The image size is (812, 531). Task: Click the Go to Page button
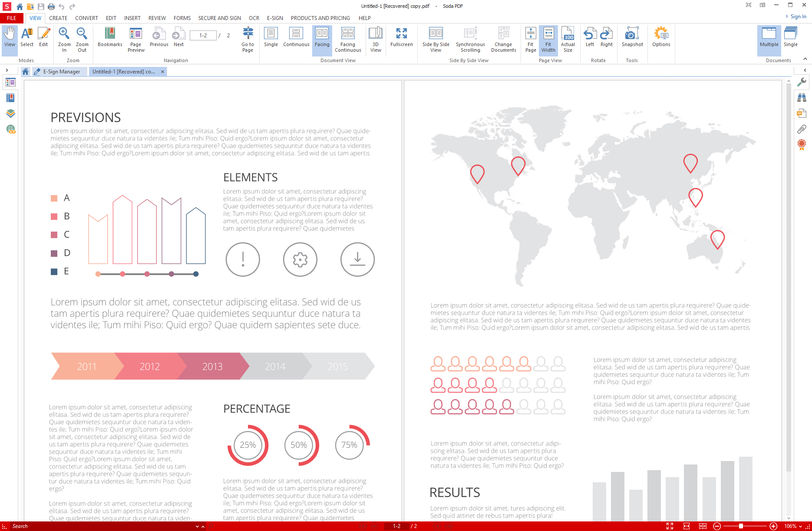click(x=248, y=39)
